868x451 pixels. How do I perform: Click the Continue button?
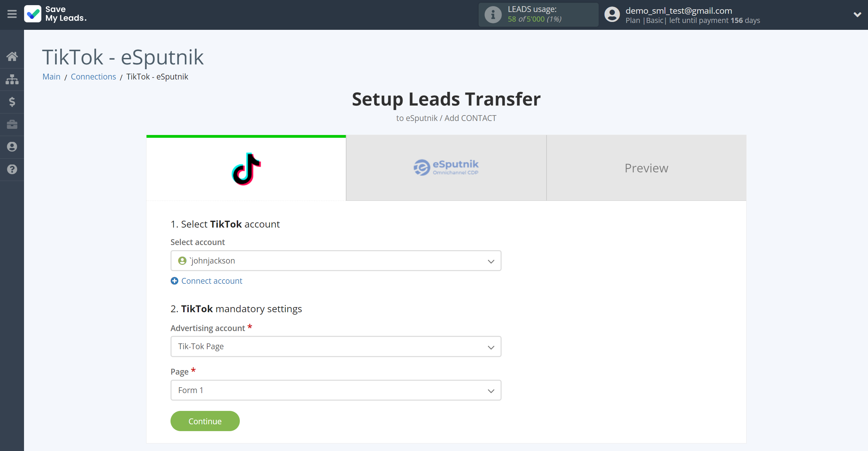(x=205, y=421)
